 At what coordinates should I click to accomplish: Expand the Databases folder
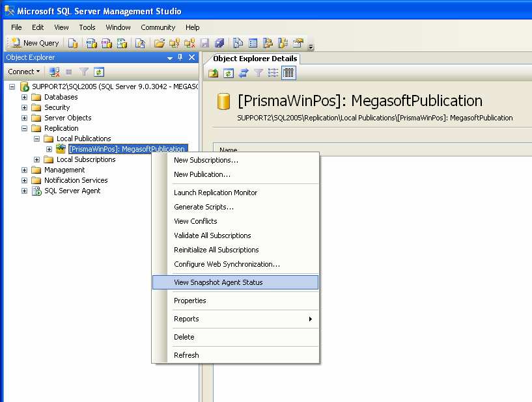[25, 98]
